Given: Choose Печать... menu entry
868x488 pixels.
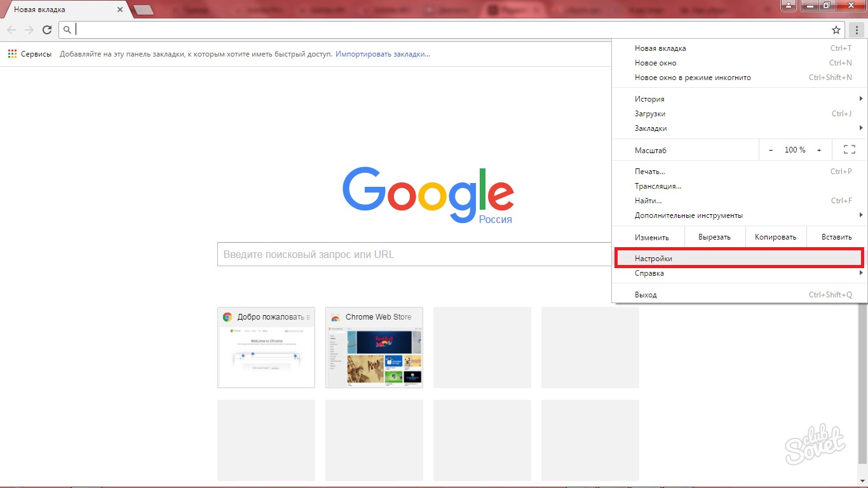Looking at the screenshot, I should click(x=740, y=172).
